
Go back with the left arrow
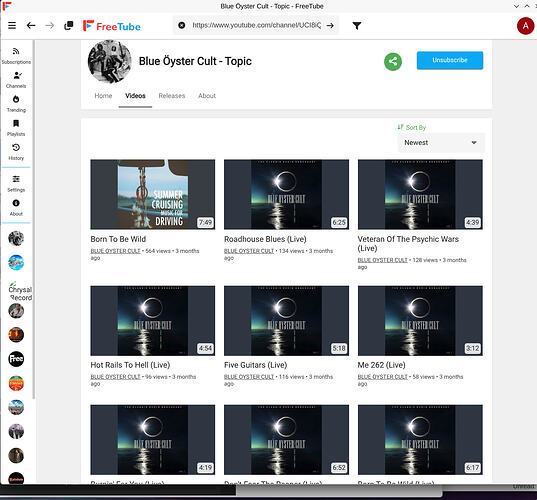tap(31, 25)
